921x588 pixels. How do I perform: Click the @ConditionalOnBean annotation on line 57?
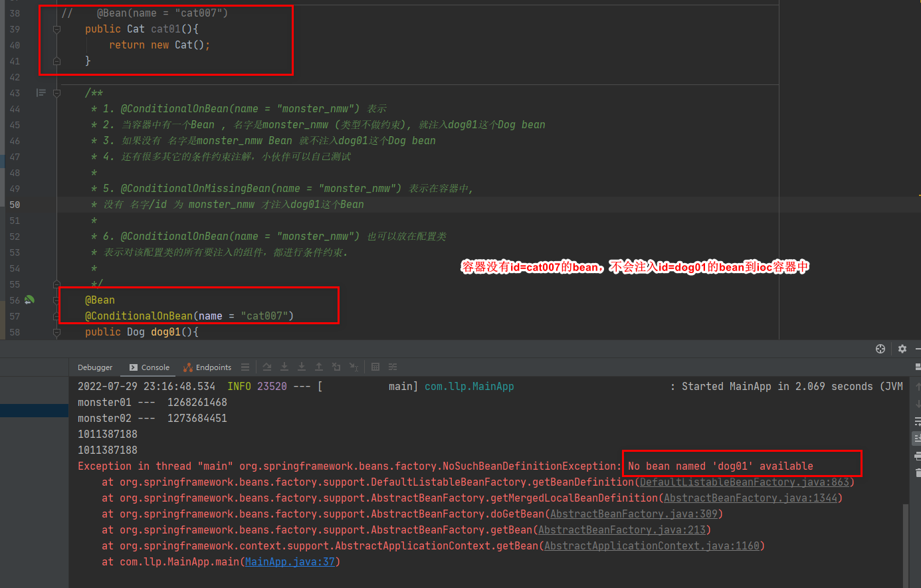[x=139, y=316]
